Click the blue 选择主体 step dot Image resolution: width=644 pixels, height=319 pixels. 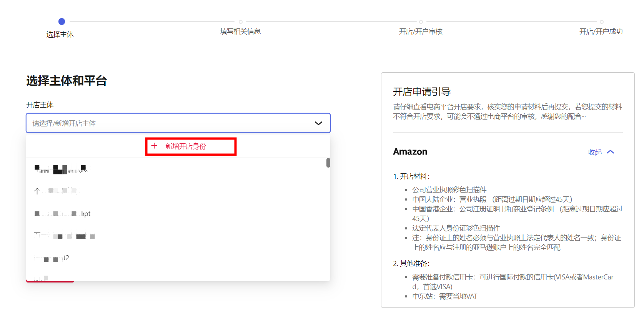tap(62, 22)
